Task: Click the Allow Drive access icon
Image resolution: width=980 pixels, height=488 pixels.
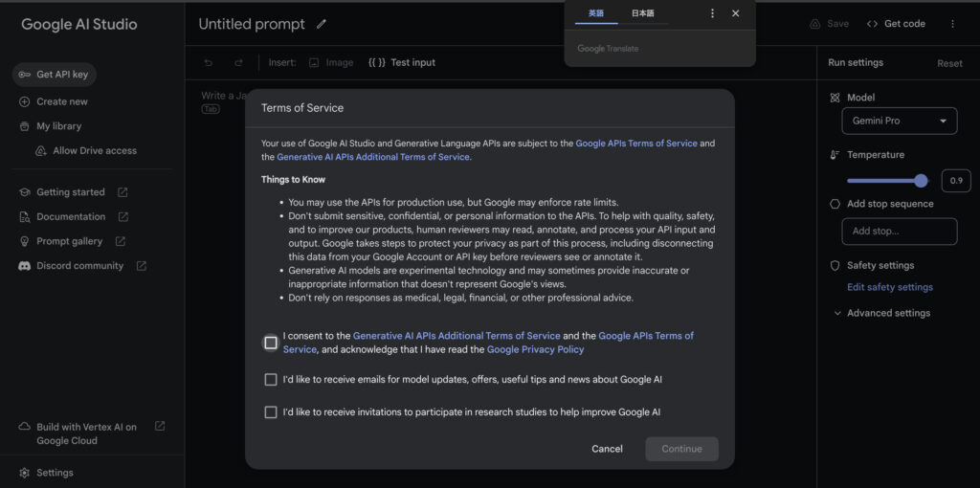Action: coord(41,150)
